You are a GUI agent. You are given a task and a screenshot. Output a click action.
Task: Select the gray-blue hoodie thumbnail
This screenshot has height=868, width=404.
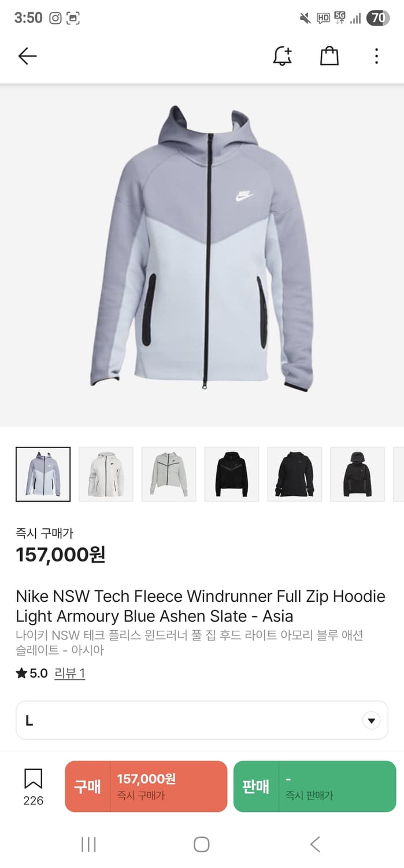pyautogui.click(x=43, y=474)
